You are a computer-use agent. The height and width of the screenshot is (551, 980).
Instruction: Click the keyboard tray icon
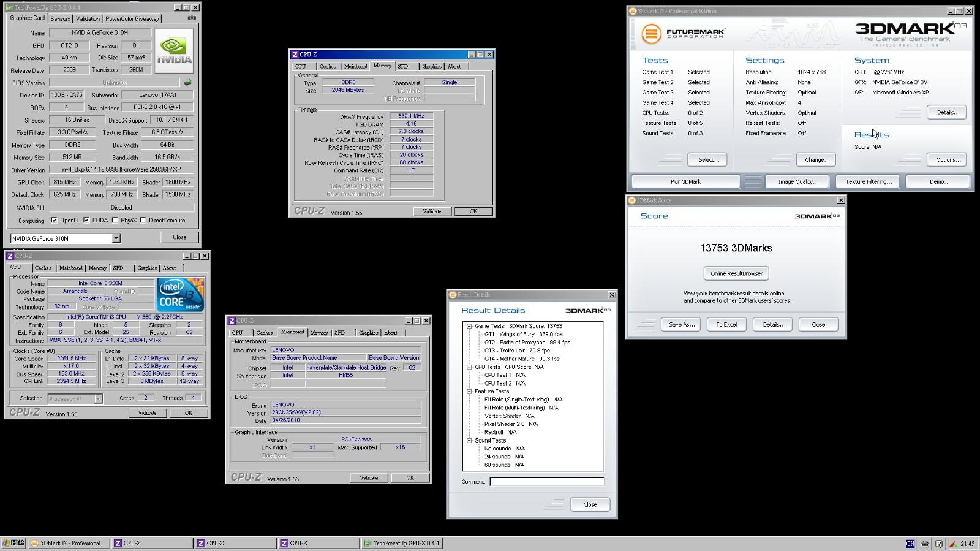[x=925, y=544]
